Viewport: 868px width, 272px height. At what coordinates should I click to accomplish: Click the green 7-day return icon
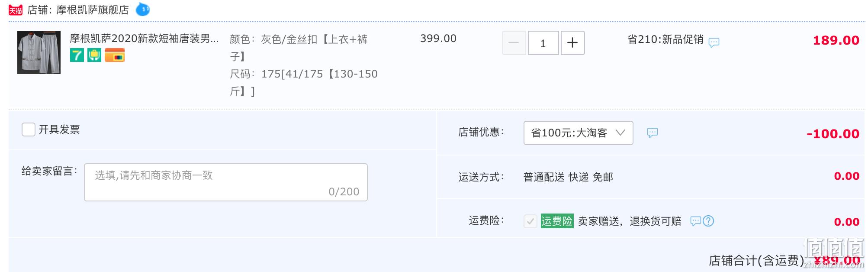tap(77, 55)
